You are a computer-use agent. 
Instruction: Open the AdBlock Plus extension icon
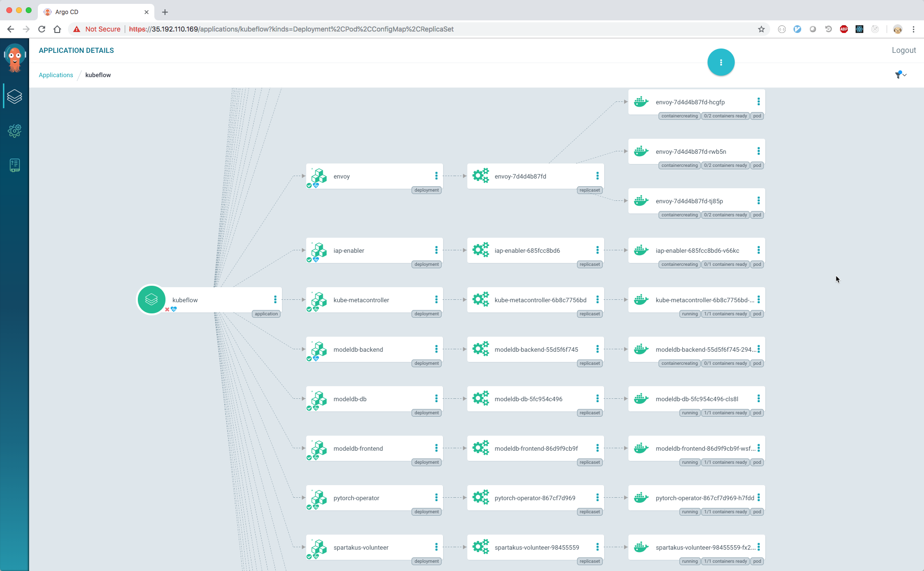pos(844,29)
